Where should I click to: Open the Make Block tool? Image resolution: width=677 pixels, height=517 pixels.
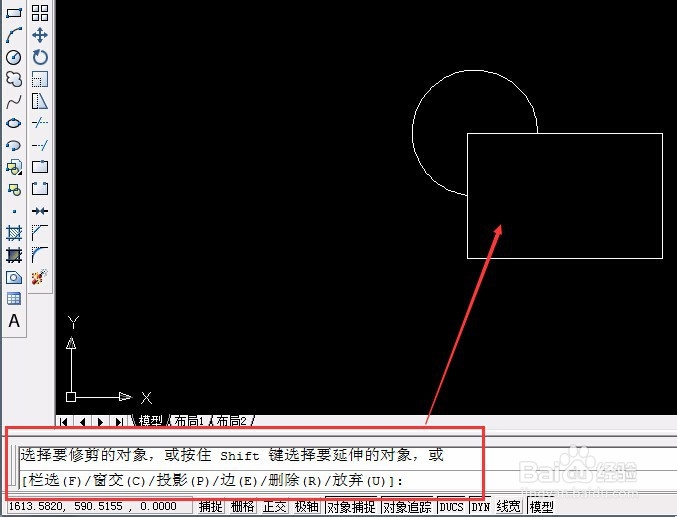click(14, 189)
